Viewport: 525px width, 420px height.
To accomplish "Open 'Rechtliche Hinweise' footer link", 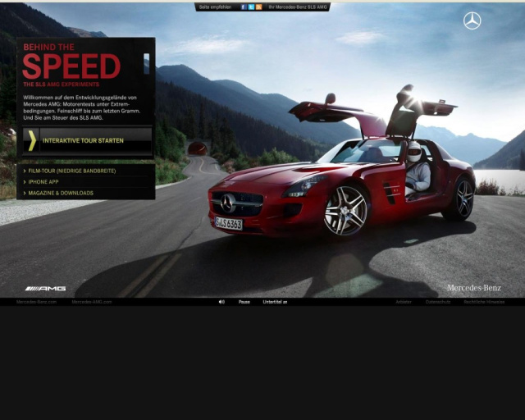I will tap(484, 302).
